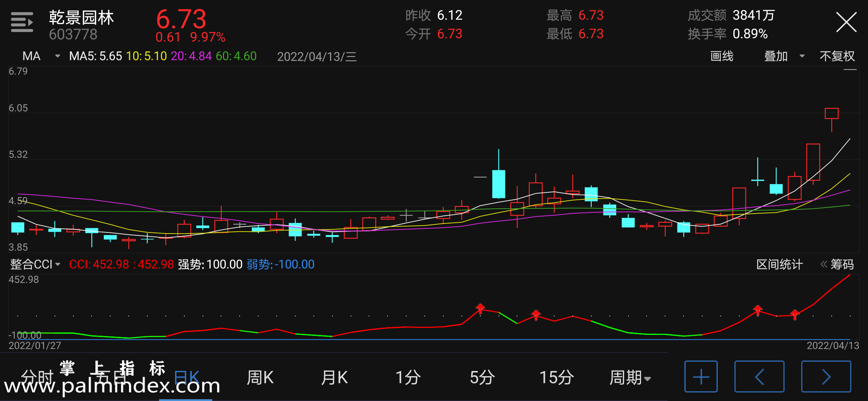868x401 pixels.
Task: Switch to the 分时 time-share tab
Action: [x=37, y=378]
